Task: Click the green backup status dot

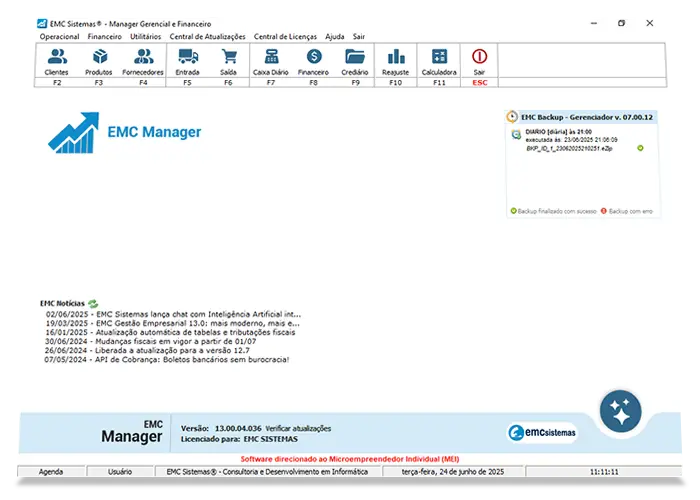Action: (x=640, y=148)
